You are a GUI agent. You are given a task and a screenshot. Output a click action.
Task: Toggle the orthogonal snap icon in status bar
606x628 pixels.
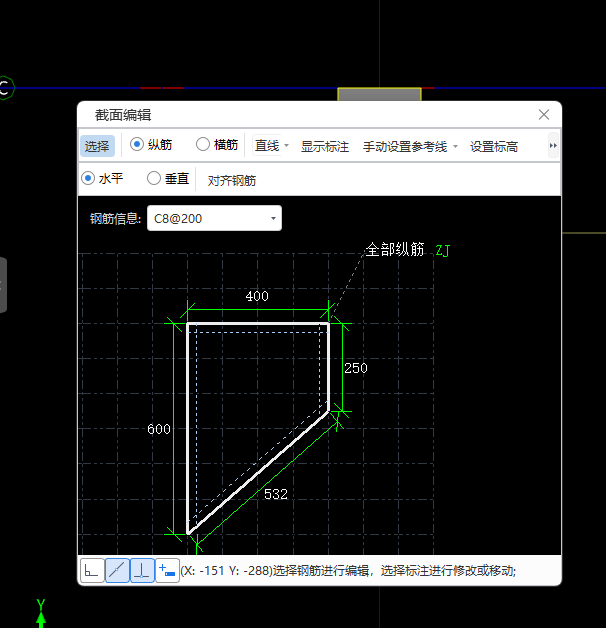point(92,570)
